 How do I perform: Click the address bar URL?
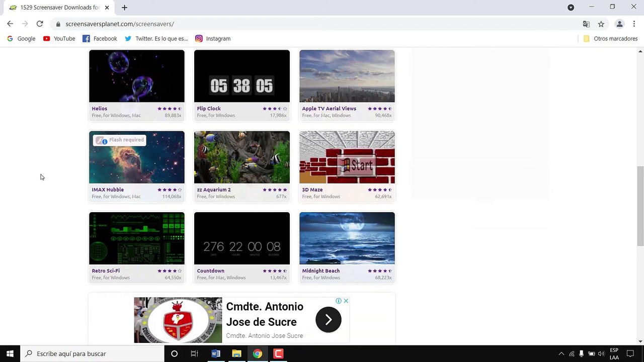click(120, 24)
